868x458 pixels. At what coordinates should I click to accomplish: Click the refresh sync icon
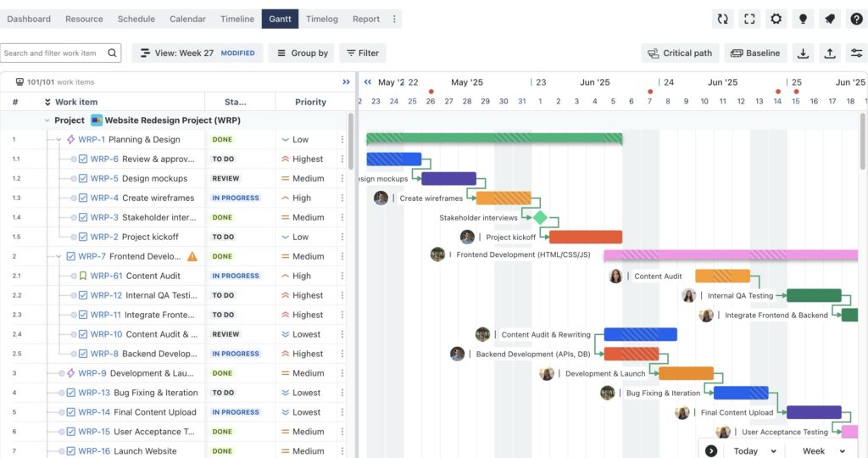[722, 19]
